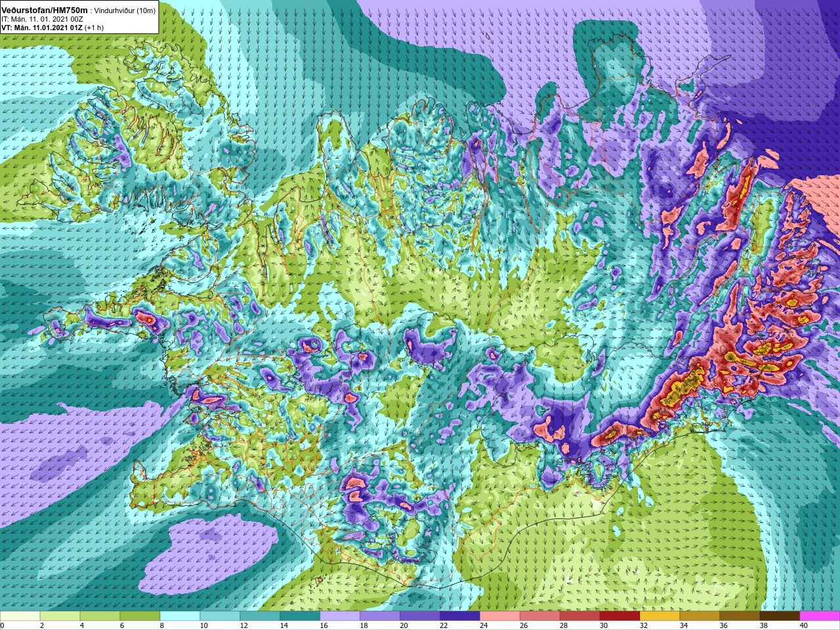Click the legend scale value 38

click(765, 625)
